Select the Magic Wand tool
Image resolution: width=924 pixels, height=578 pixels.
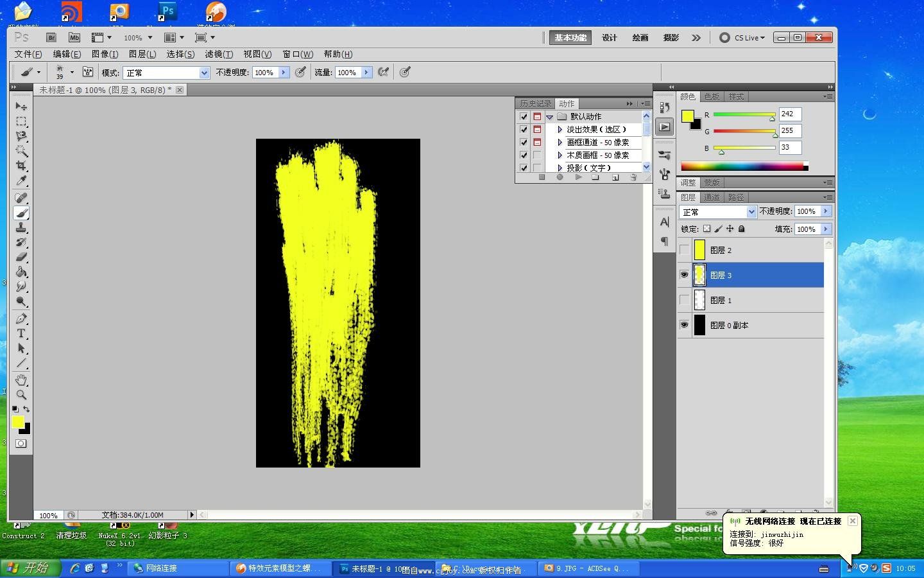tap(21, 151)
